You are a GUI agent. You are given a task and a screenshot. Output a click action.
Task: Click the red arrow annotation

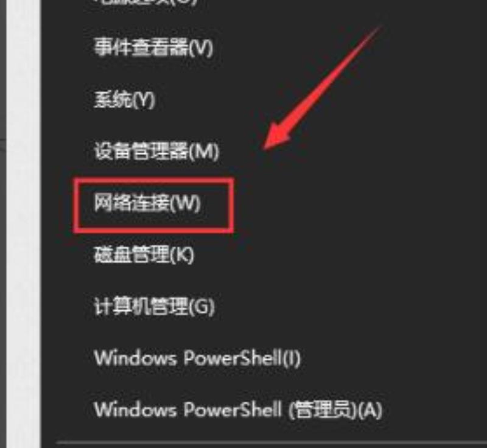[x=321, y=88]
